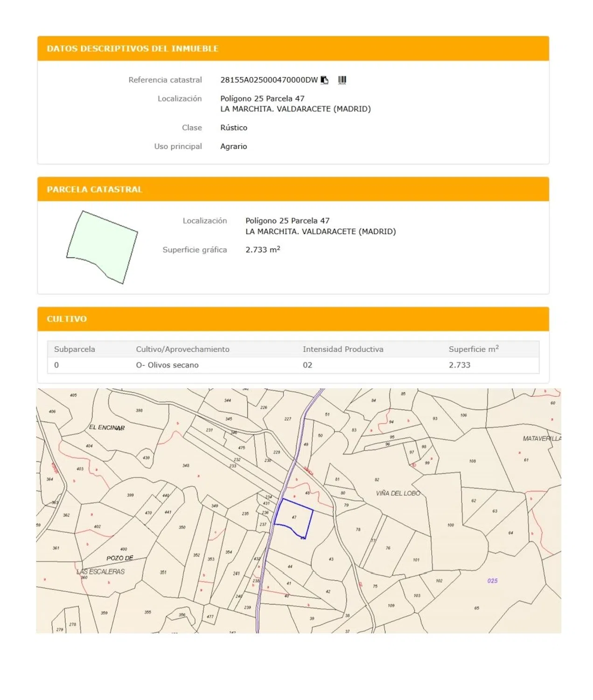Click the Superficie m² column header
The width and height of the screenshot is (593, 700).
click(x=473, y=349)
